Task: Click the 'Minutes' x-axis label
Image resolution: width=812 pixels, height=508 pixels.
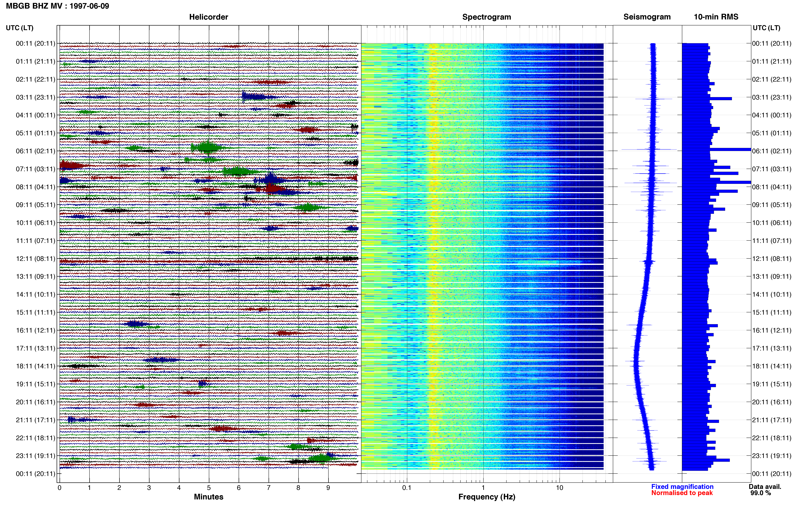Action: click(209, 497)
